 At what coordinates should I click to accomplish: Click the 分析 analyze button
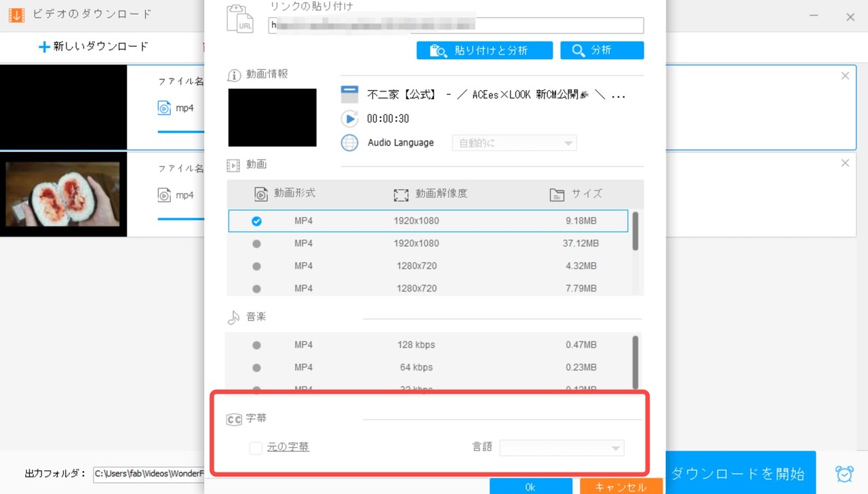pyautogui.click(x=601, y=49)
